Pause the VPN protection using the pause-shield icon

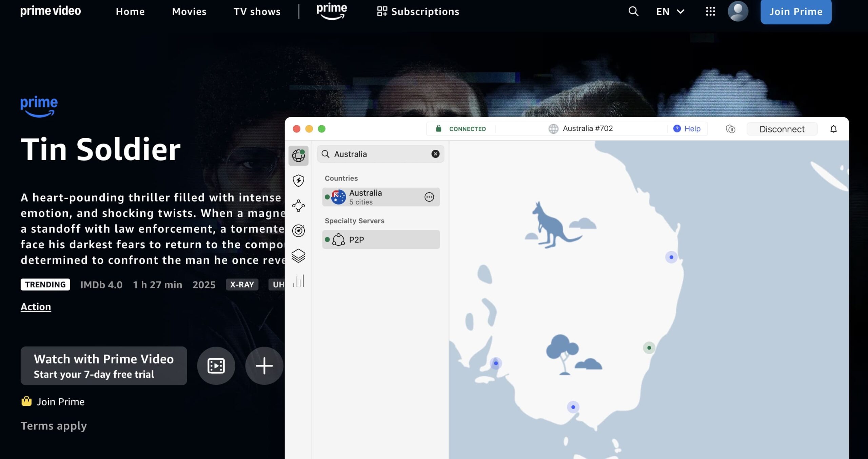(x=731, y=129)
